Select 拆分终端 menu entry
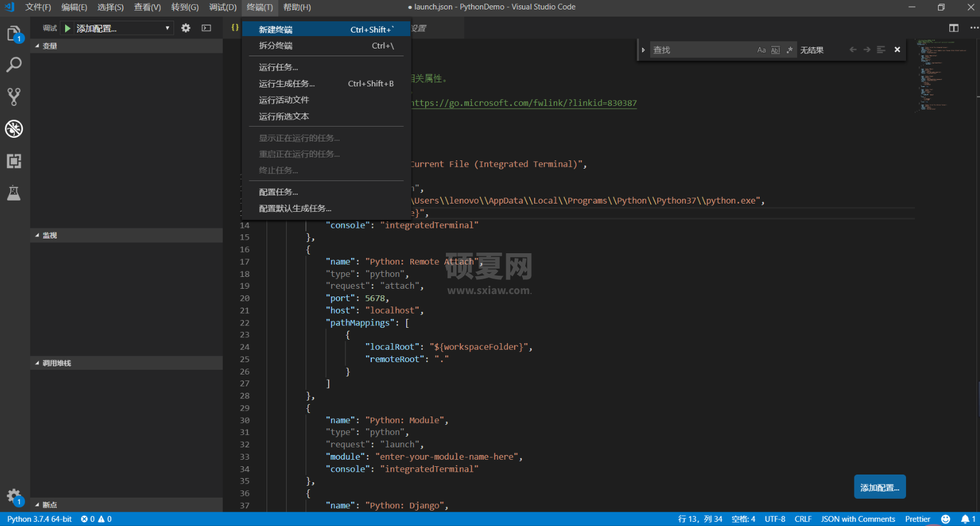This screenshot has height=526, width=980. click(326, 46)
